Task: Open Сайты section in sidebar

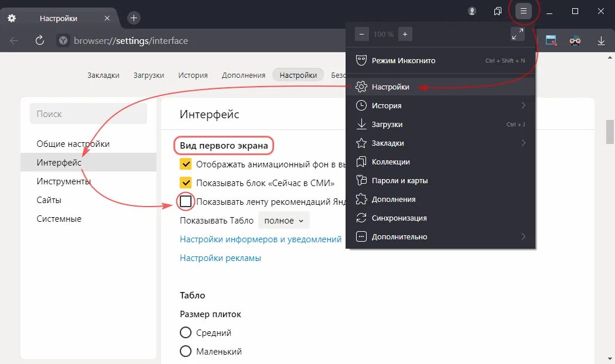Action: pyautogui.click(x=88, y=200)
